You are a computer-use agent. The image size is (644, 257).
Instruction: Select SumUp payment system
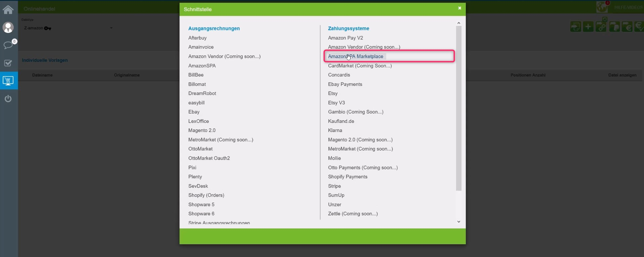336,195
